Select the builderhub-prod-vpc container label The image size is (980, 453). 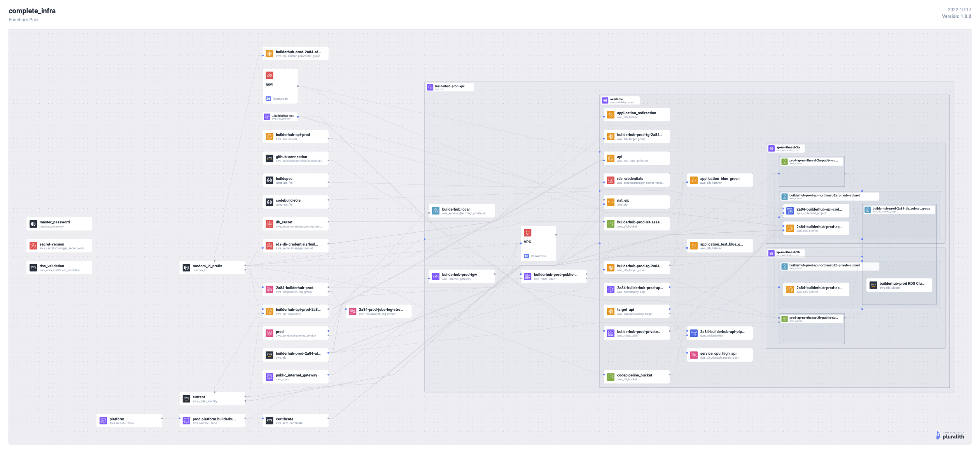coord(449,87)
